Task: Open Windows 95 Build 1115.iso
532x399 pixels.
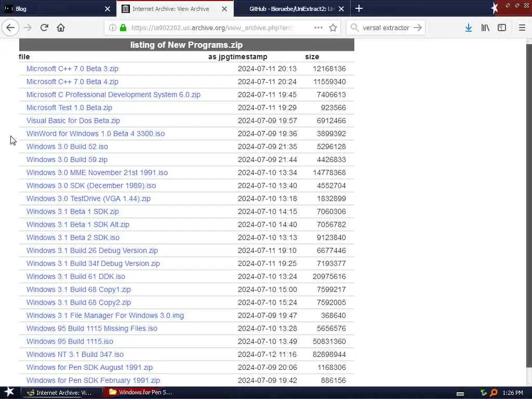Action: coord(70,341)
